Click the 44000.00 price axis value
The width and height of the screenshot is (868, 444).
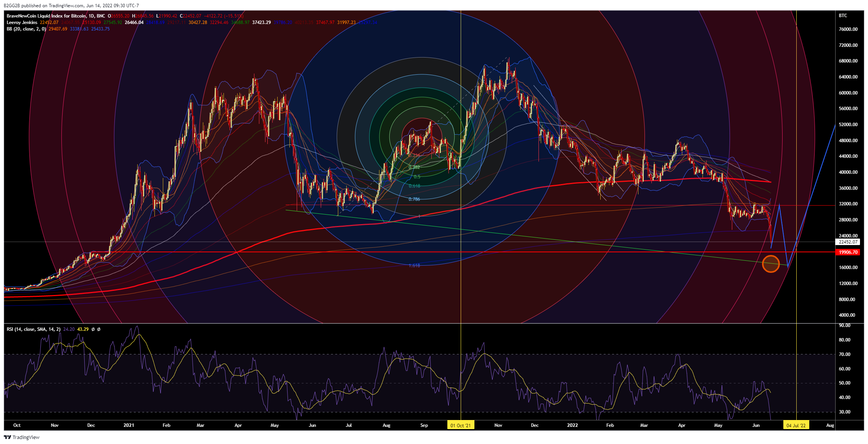848,156
